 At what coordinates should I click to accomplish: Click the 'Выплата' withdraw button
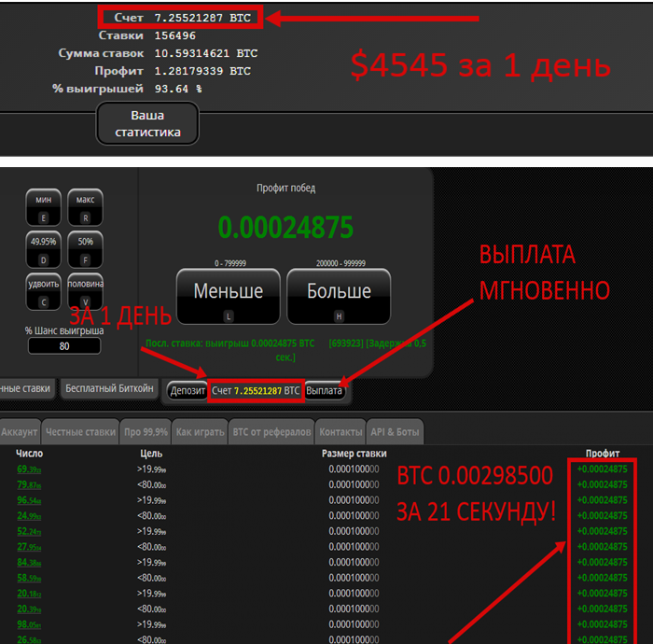pos(325,390)
